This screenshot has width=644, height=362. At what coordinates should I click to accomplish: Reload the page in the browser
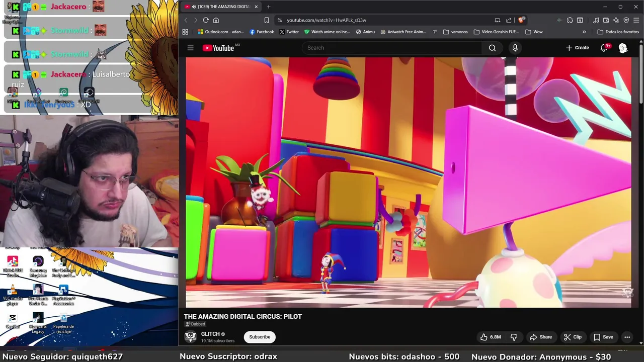coord(206,20)
